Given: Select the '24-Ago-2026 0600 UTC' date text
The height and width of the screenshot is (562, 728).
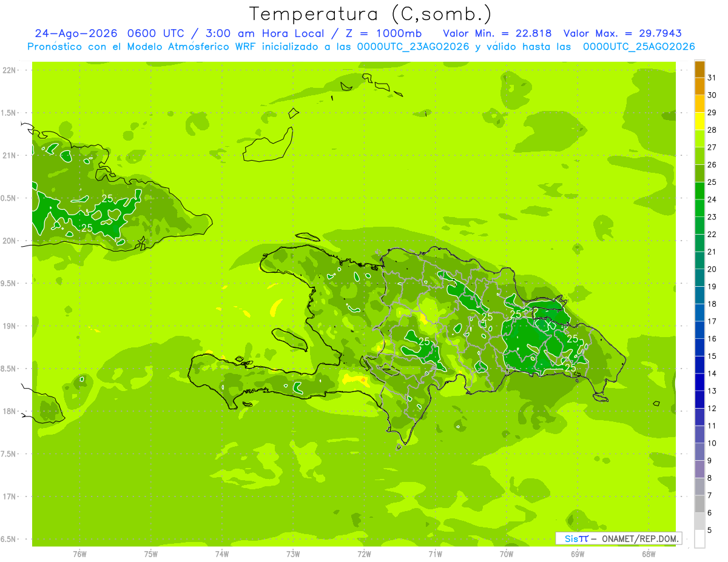Looking at the screenshot, I should 107,33.
